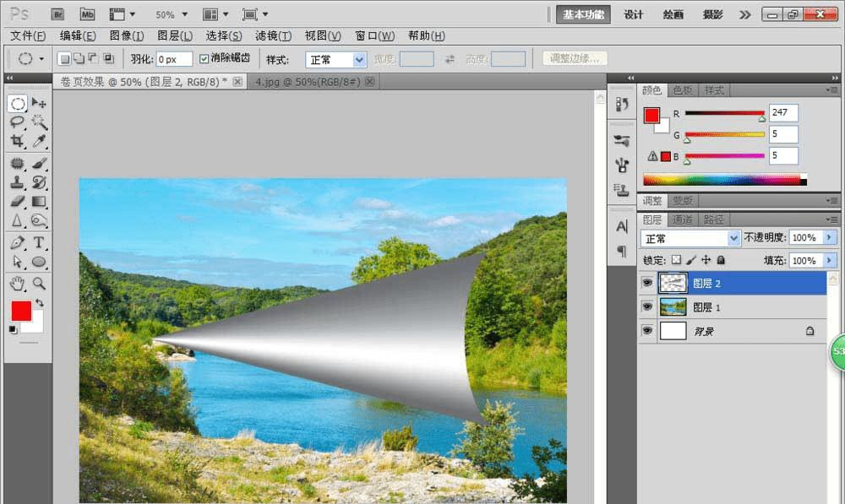Select the 设计 workspace
This screenshot has width=845, height=504.
(633, 14)
